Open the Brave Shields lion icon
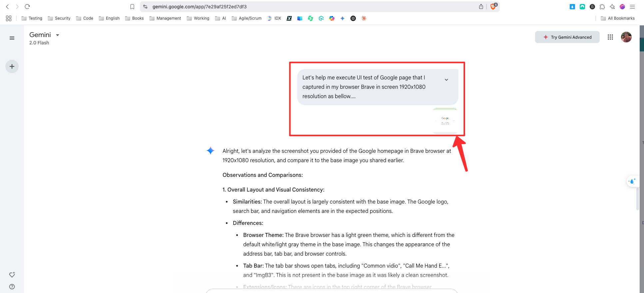The image size is (644, 293). 493,7
